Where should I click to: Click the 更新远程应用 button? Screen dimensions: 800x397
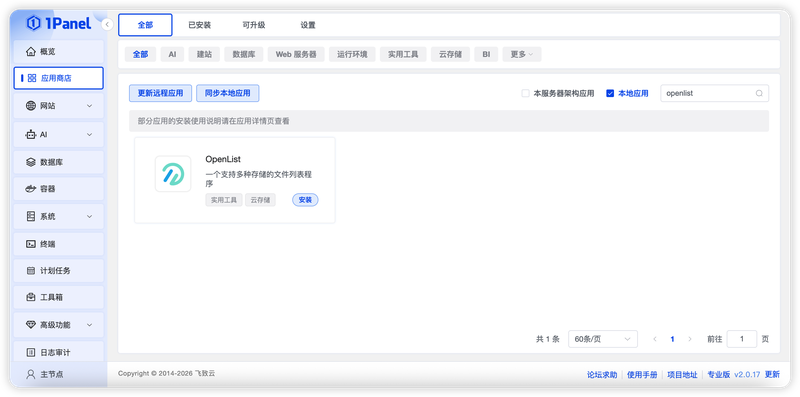coord(161,93)
